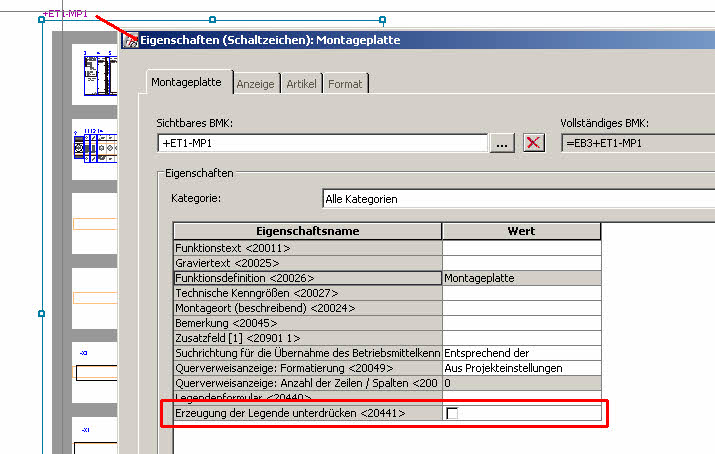The height and width of the screenshot is (454, 715).
Task: Open the BMK browse ellipsis button
Action: 502,143
